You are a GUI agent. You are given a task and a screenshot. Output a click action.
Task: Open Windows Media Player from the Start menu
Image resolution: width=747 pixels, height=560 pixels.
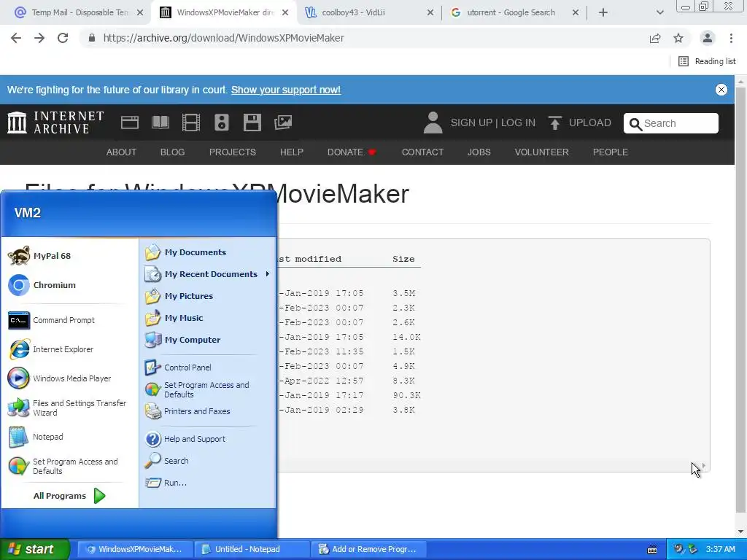click(60, 378)
